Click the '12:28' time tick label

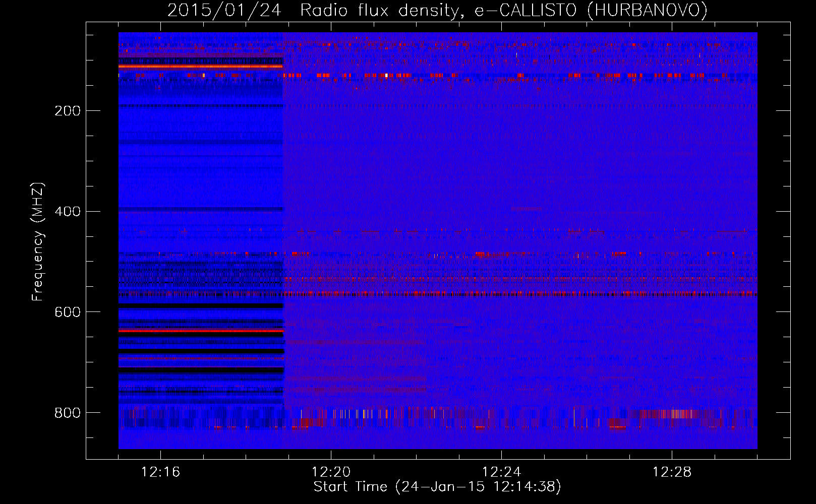click(672, 472)
